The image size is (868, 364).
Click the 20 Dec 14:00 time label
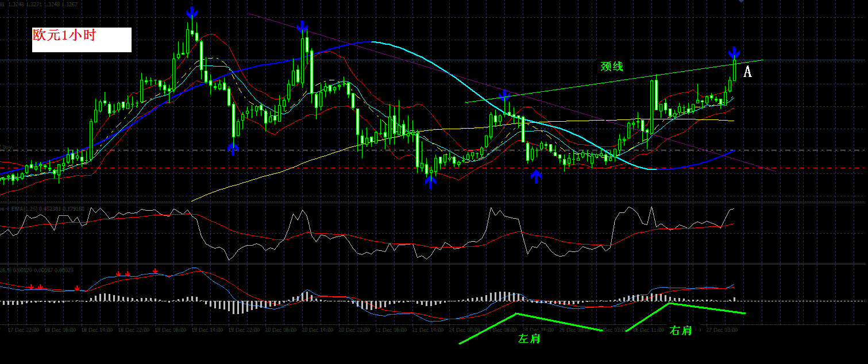[318, 330]
